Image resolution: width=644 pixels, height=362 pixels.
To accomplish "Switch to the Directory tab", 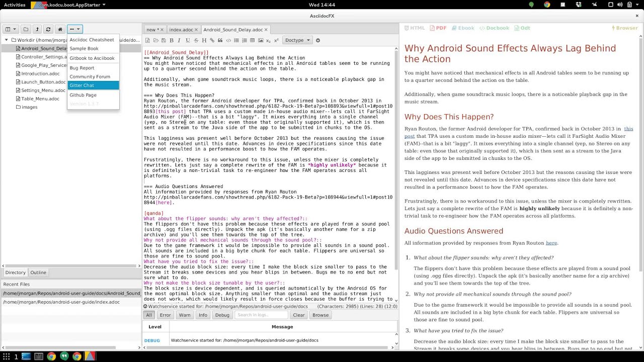I will pyautogui.click(x=15, y=273).
